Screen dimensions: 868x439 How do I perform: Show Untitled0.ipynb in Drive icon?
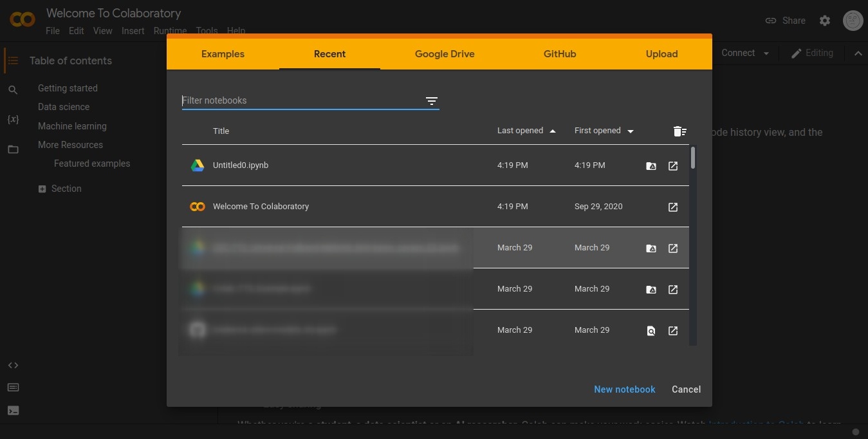pos(651,166)
